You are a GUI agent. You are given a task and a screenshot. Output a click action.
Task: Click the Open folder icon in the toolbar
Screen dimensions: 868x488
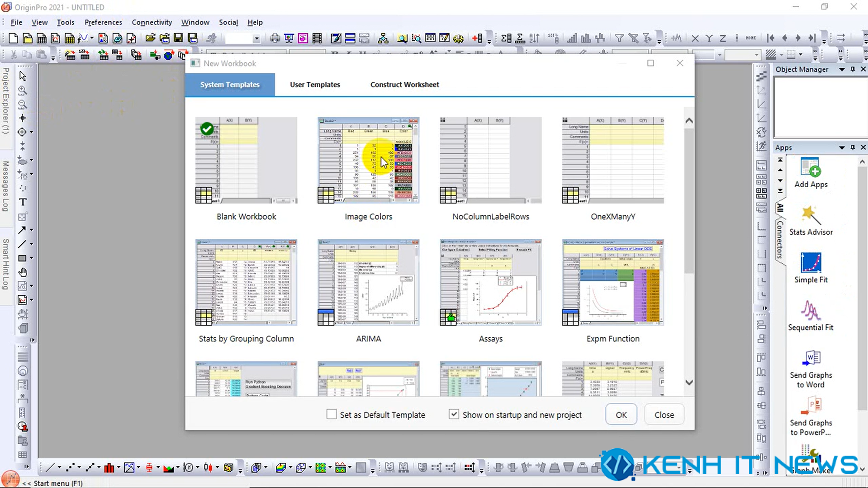tap(150, 38)
